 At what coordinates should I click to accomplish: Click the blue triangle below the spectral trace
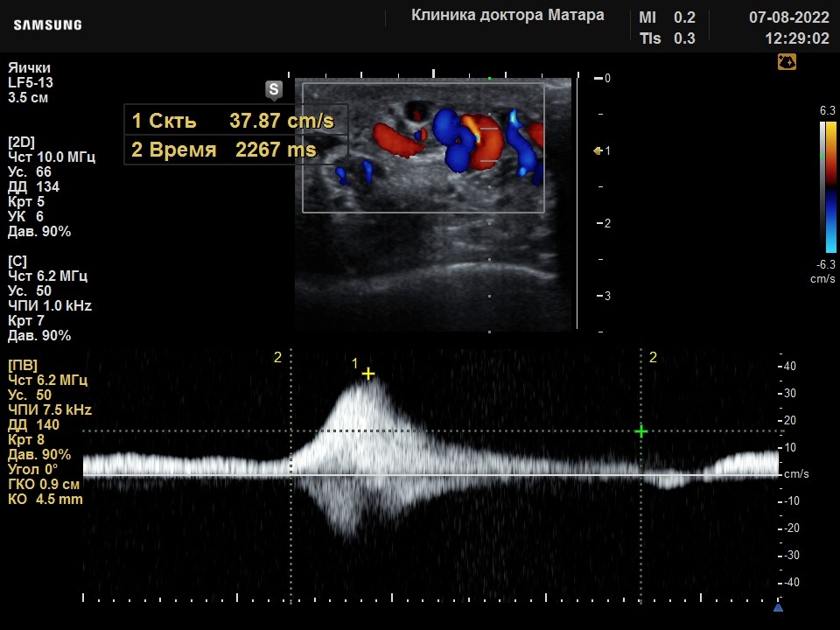point(779,607)
